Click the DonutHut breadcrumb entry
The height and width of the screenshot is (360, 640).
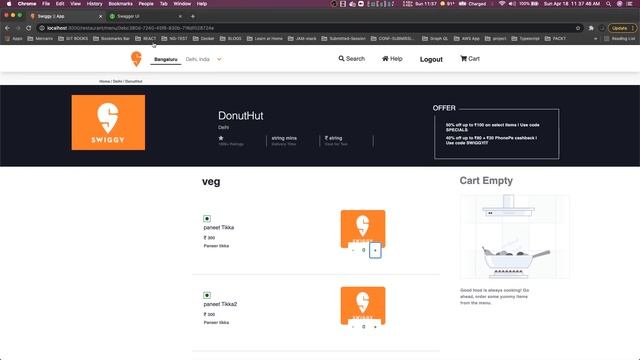tap(133, 81)
